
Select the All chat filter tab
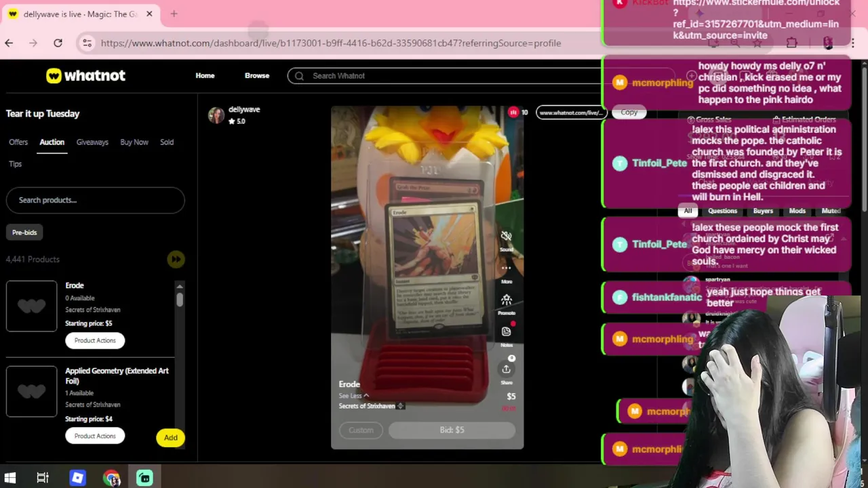[688, 211]
